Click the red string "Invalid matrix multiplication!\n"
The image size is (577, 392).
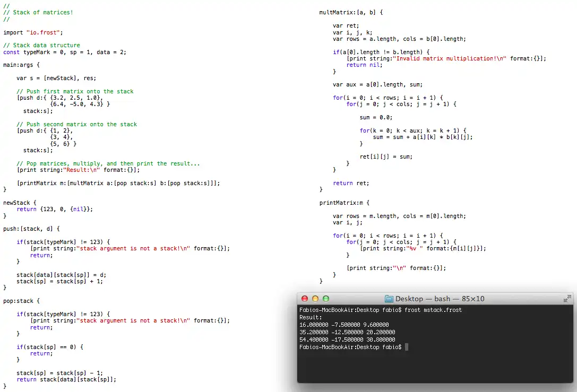(449, 58)
